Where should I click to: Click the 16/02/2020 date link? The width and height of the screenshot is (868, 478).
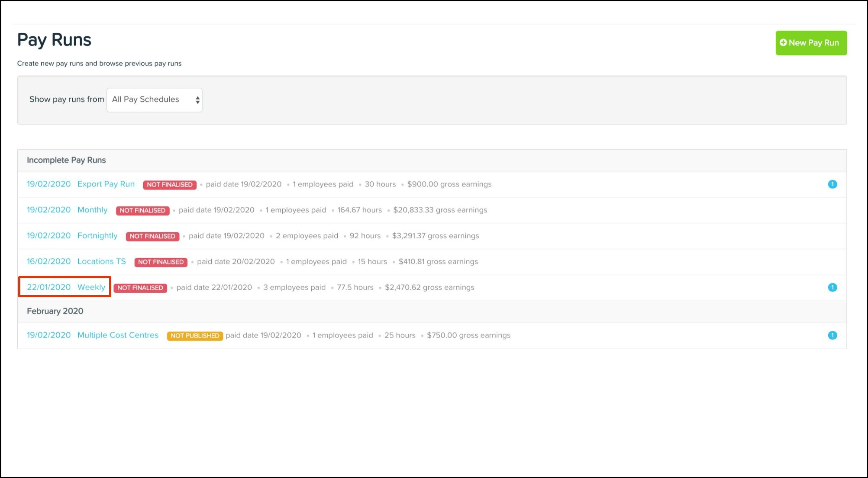pyautogui.click(x=48, y=261)
